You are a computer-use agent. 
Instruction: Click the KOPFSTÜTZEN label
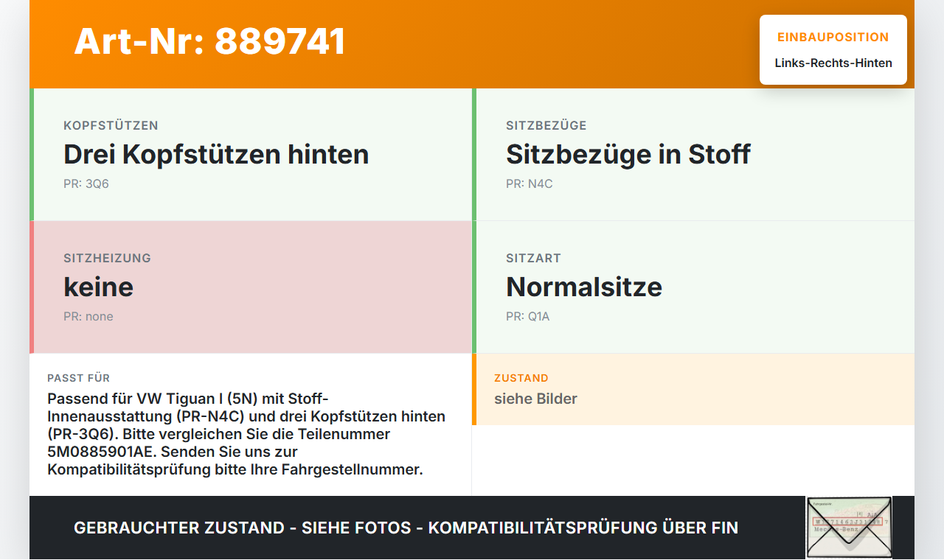[111, 126]
